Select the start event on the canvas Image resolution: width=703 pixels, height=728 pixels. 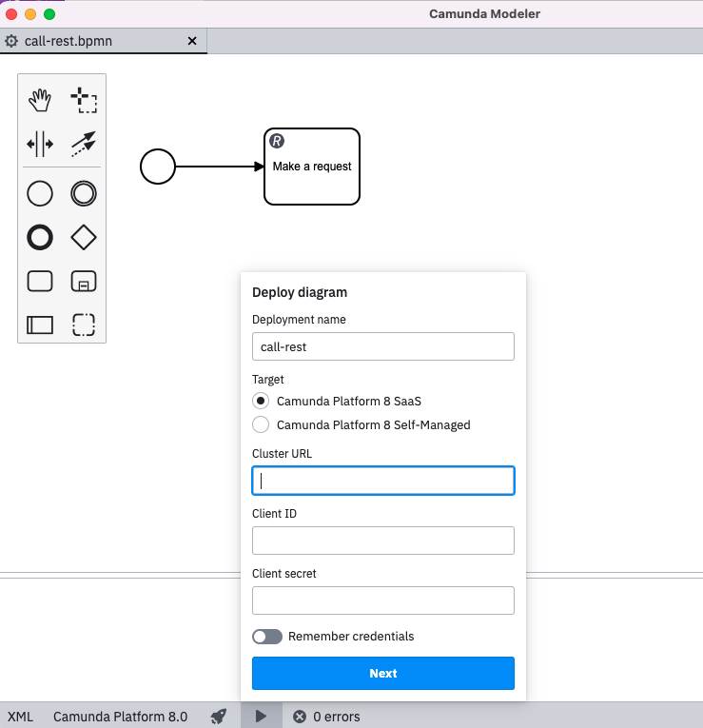(158, 167)
